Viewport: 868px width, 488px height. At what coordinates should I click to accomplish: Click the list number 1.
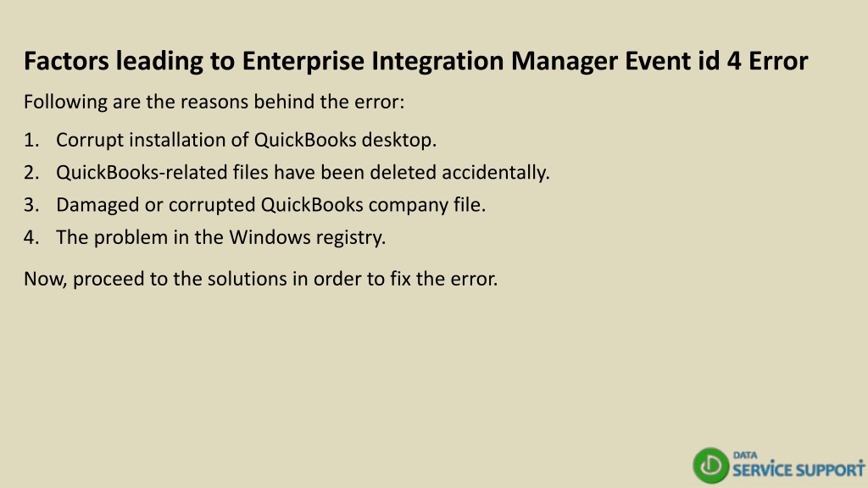(31, 140)
